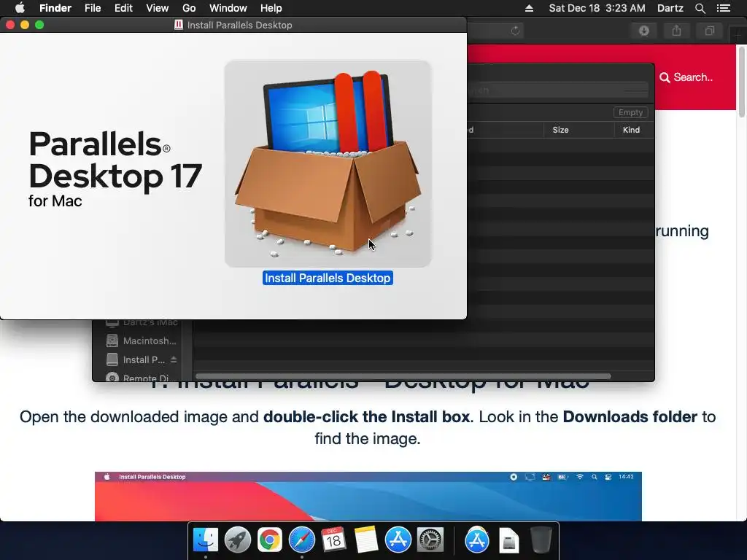Open the Install Parallels Desktop box icon

tap(328, 163)
